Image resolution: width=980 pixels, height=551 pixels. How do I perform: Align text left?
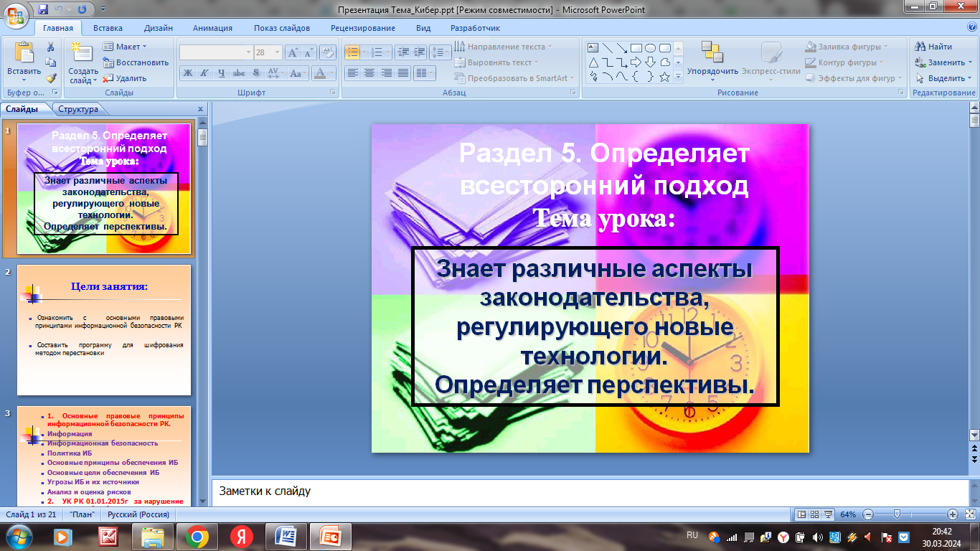pyautogui.click(x=352, y=73)
